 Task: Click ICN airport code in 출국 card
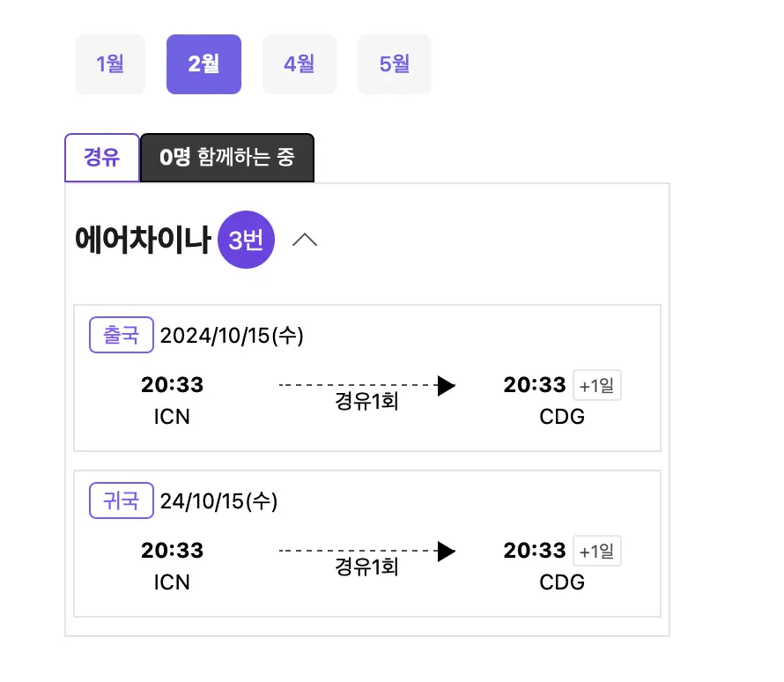point(172,416)
